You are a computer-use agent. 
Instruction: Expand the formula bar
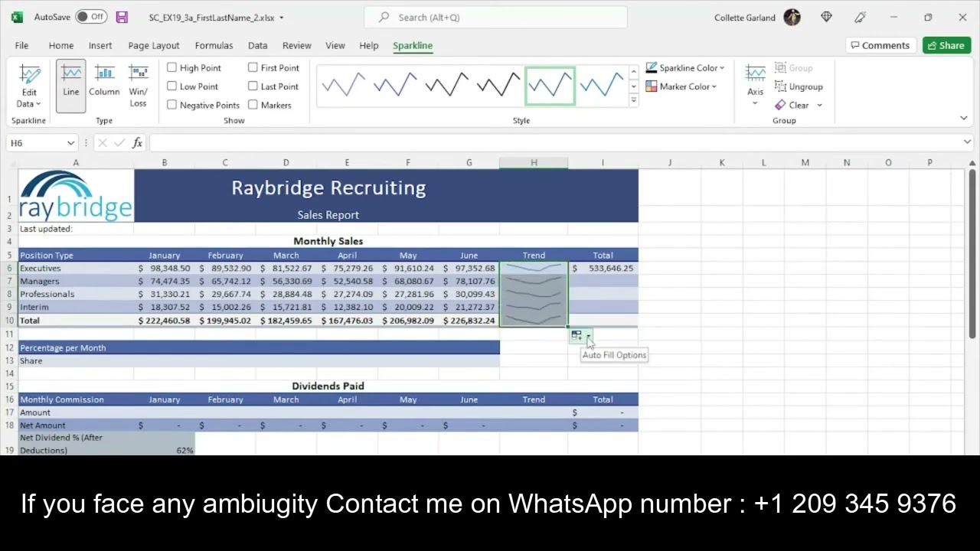click(x=967, y=142)
